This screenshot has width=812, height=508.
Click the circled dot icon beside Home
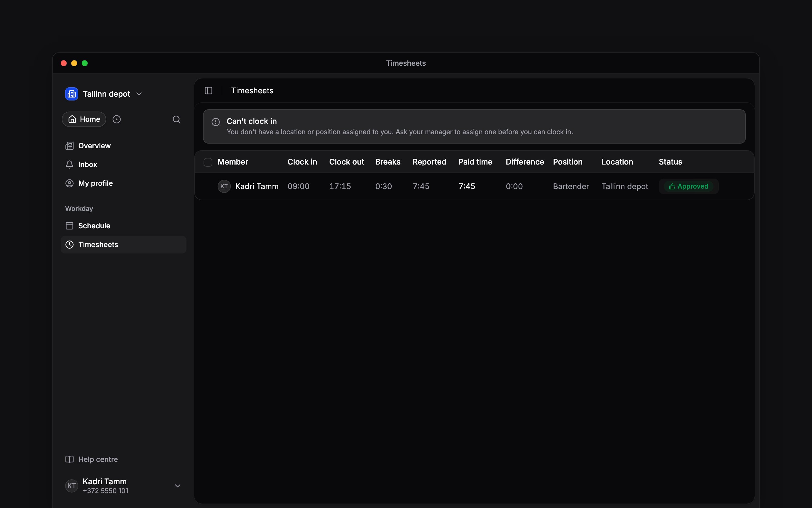[116, 119]
